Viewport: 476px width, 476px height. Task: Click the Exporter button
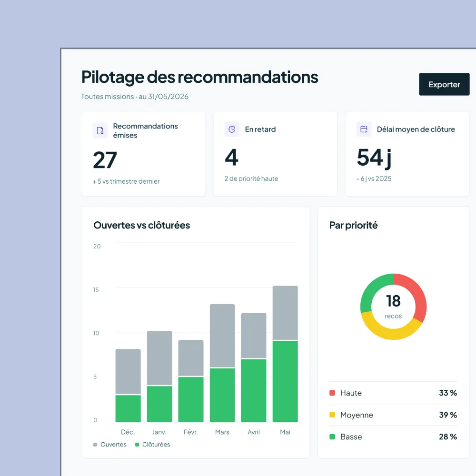[444, 84]
